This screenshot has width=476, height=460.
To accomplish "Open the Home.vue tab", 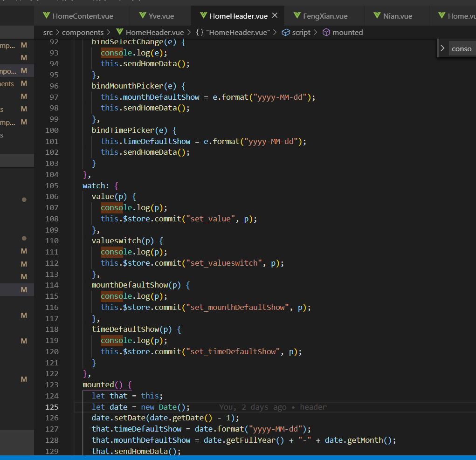I will [458, 16].
